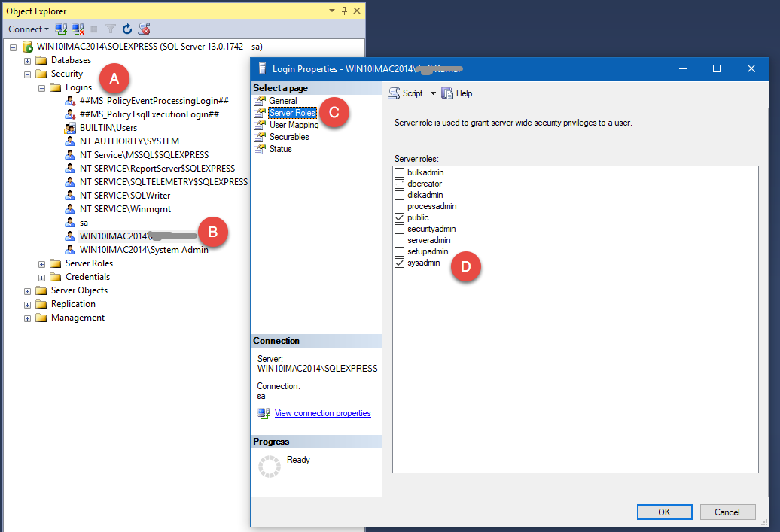
Task: Select the Security folder icon
Action: pos(41,74)
